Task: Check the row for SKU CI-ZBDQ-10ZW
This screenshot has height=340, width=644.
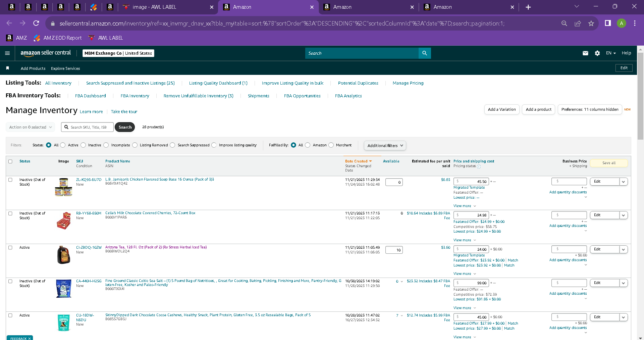Action: click(x=10, y=248)
